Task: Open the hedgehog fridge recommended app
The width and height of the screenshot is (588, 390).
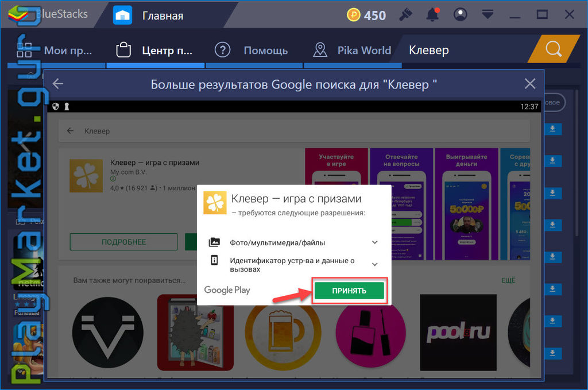Action: [x=195, y=333]
